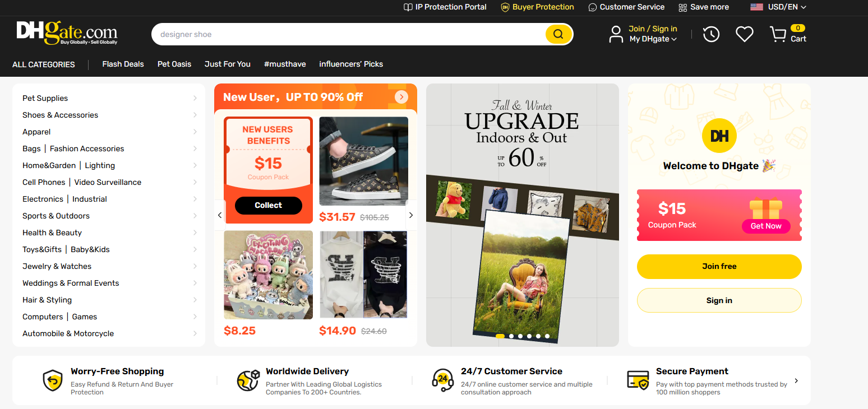Image resolution: width=868 pixels, height=409 pixels.
Task: Click the black Collect coupon button
Action: click(268, 206)
